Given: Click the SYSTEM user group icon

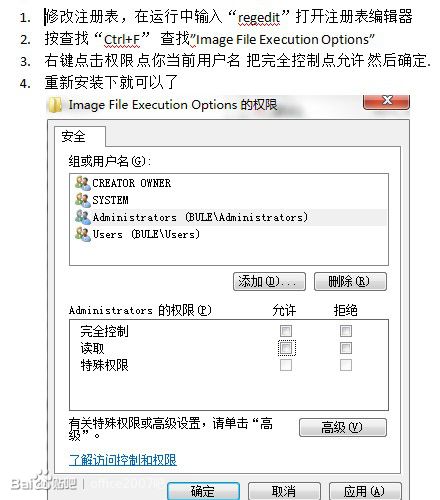Looking at the screenshot, I should [82, 200].
